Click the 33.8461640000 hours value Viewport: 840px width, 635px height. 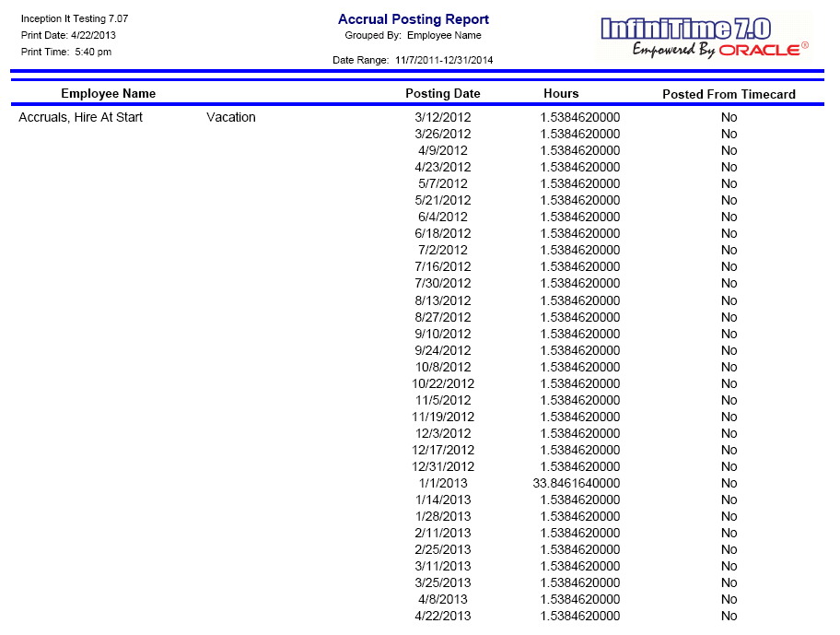[x=577, y=483]
